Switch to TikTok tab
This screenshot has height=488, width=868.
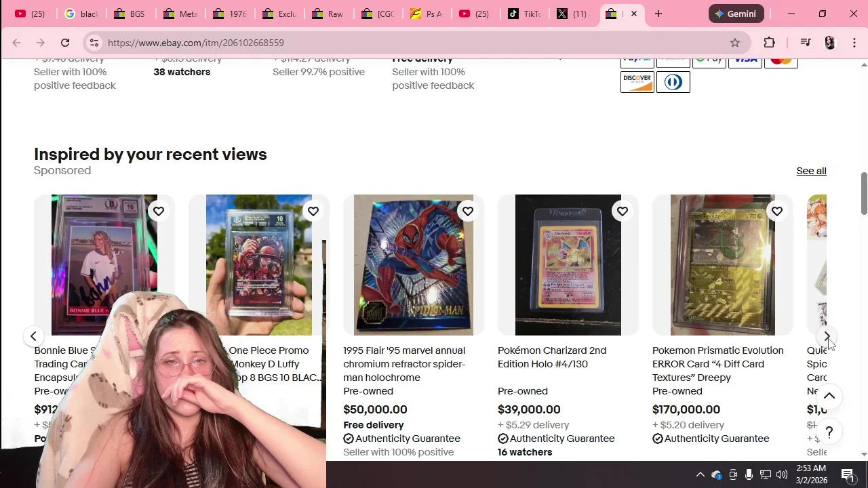pos(524,14)
